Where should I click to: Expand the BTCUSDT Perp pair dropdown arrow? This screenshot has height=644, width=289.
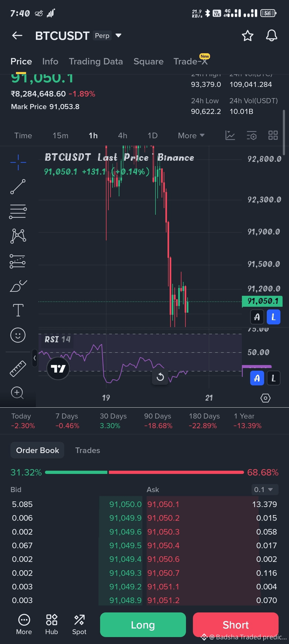click(118, 35)
